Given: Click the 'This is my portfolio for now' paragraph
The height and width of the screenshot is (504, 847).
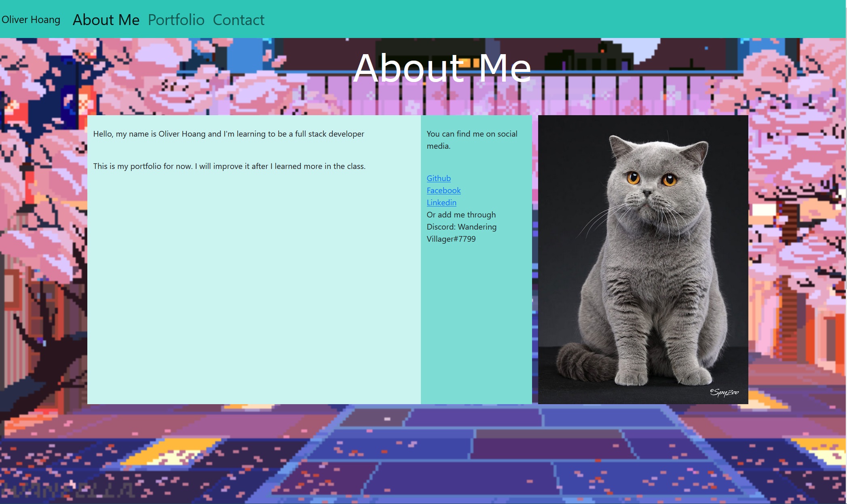Looking at the screenshot, I should click(229, 166).
